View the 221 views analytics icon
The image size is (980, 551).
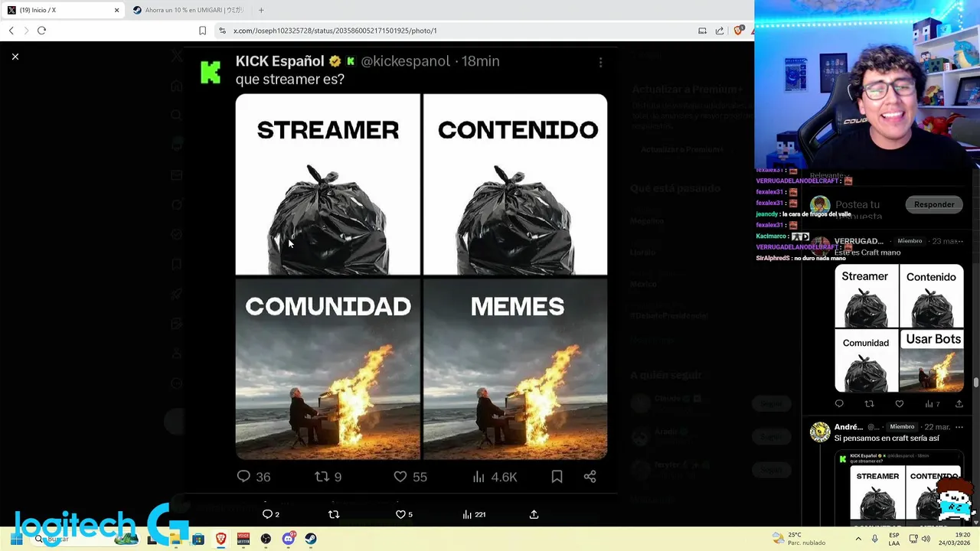coord(475,514)
